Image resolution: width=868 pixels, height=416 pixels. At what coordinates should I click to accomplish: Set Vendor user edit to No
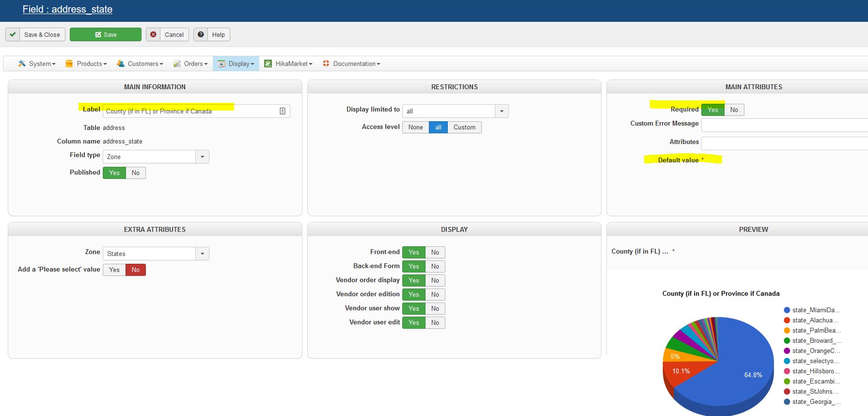435,322
